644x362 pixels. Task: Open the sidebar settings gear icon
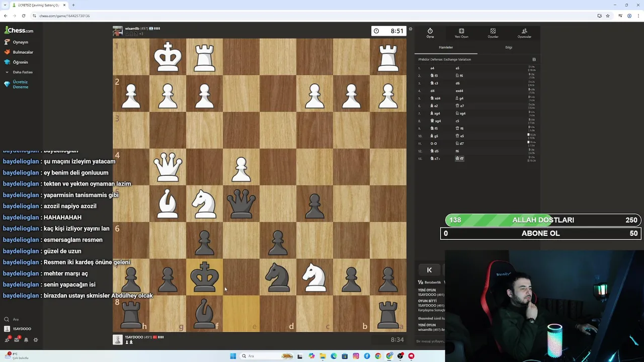(36, 340)
